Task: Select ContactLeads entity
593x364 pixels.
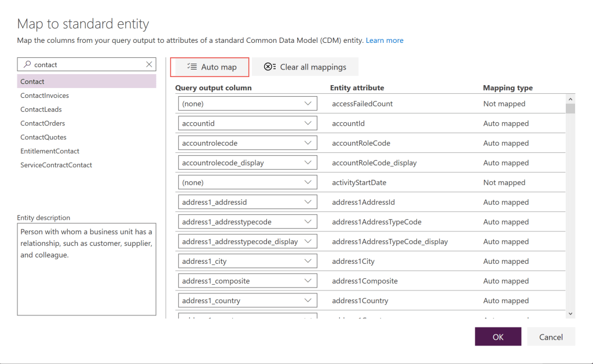Action: point(41,109)
